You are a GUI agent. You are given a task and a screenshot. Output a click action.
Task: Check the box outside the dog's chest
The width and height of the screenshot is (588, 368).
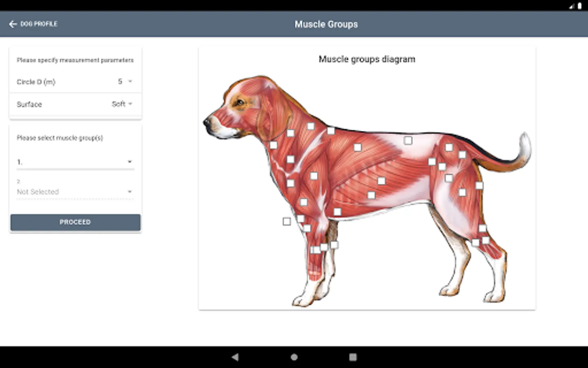point(287,221)
